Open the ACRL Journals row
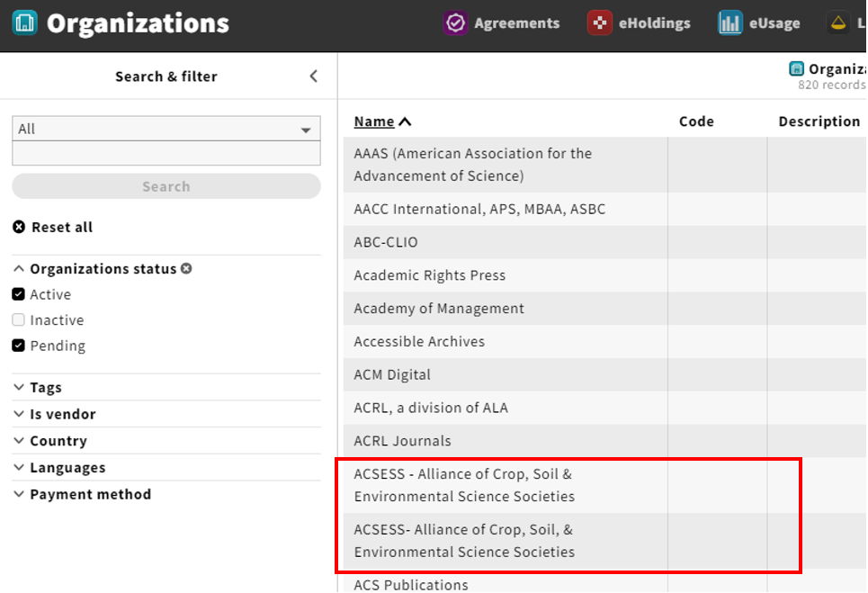 (604, 441)
